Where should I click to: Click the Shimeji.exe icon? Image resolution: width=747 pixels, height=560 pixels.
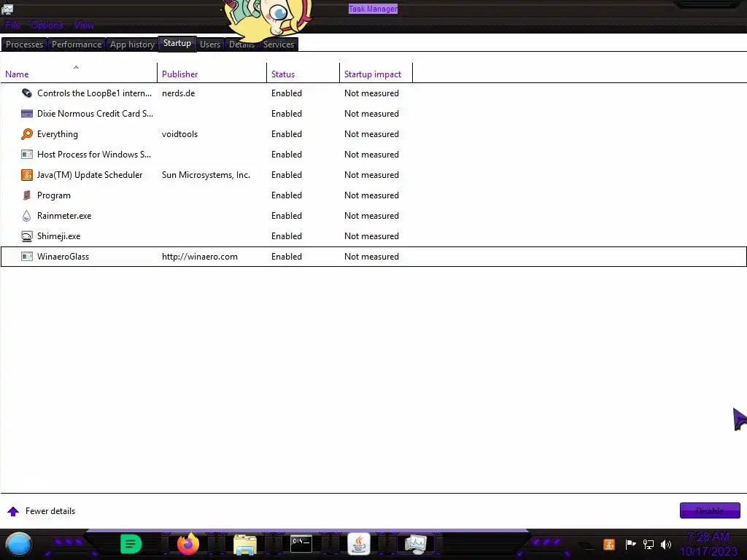tap(27, 236)
